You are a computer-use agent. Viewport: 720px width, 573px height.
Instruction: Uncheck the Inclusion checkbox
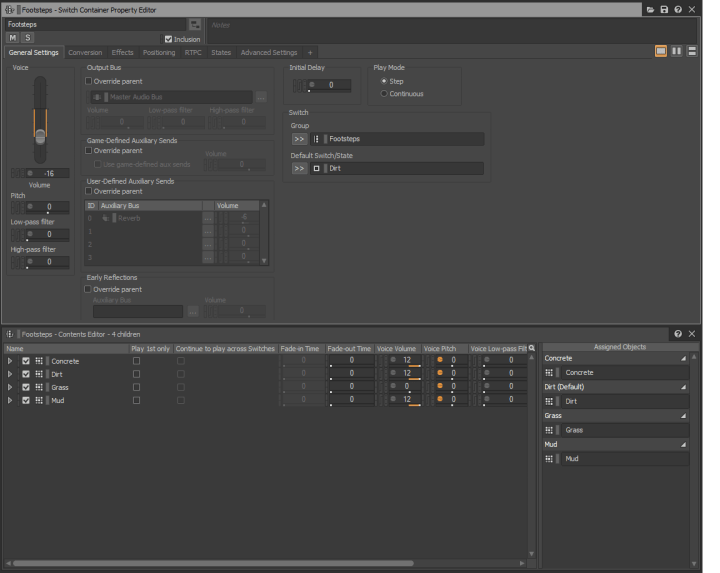pos(168,39)
